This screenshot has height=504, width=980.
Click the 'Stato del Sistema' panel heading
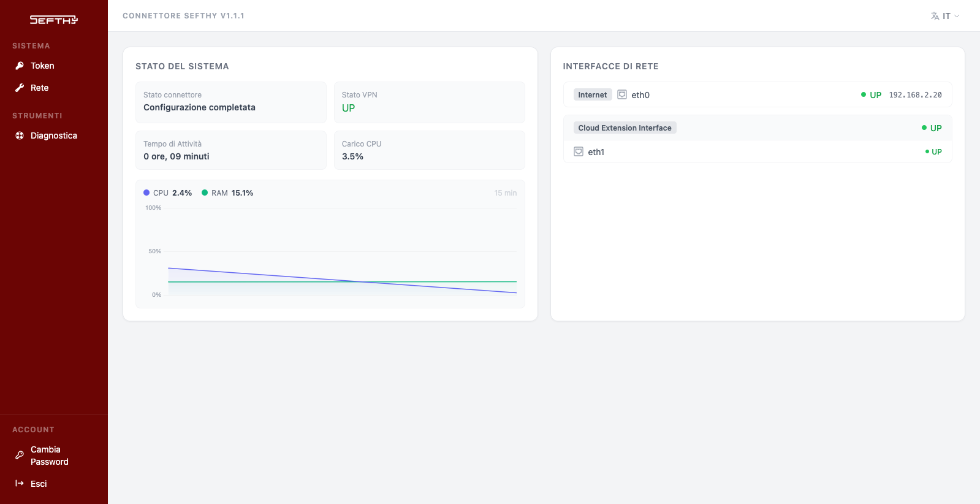182,66
